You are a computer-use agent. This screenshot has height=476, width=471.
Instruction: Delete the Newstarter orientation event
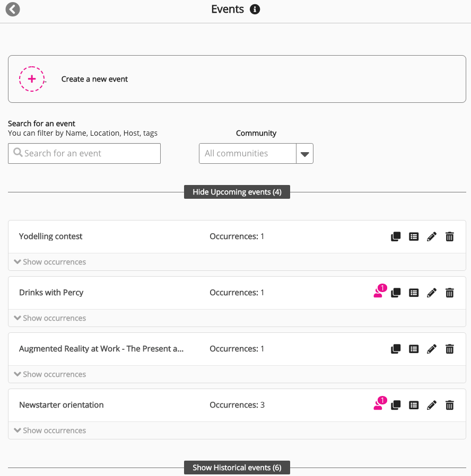click(450, 406)
